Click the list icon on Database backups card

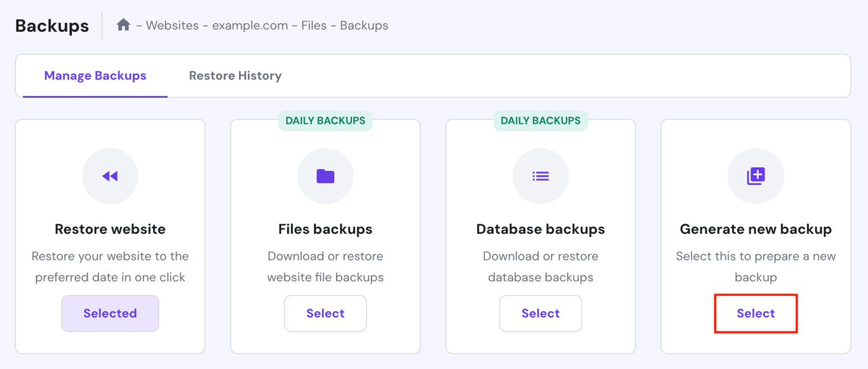[x=541, y=176]
